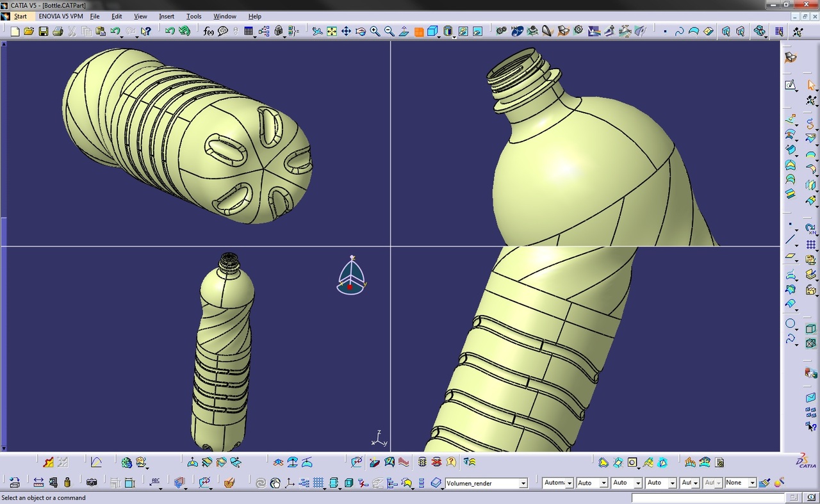The height and width of the screenshot is (504, 820).
Task: Open the view mode cube dropdown arrow
Action: 439,37
